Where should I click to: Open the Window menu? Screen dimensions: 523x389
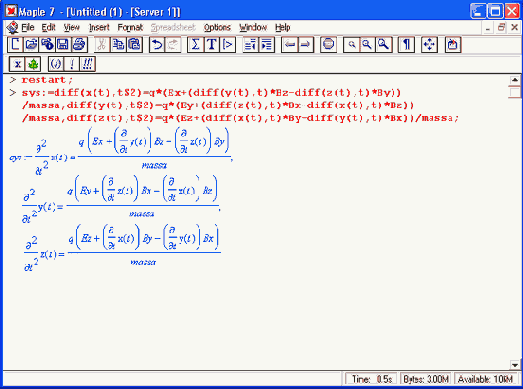click(x=253, y=27)
